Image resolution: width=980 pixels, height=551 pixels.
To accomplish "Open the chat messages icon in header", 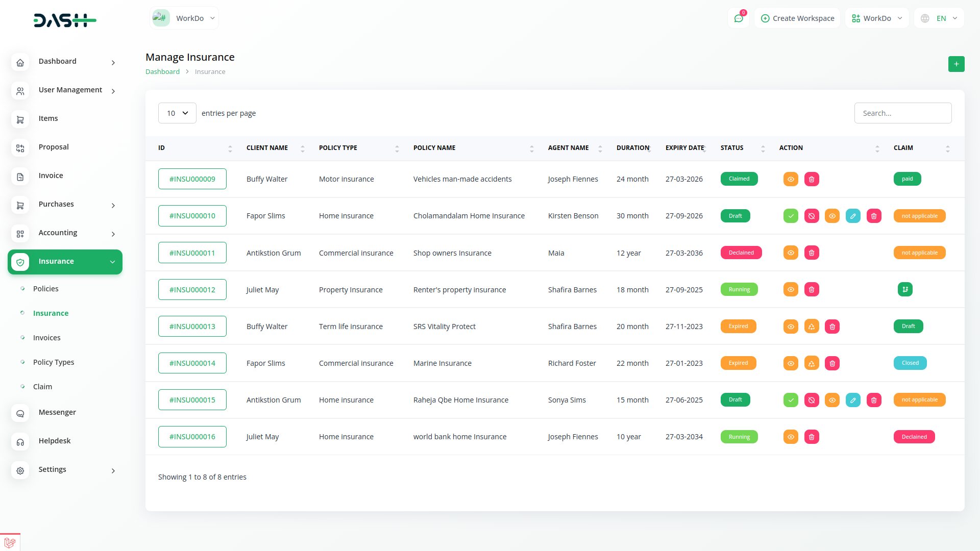I will click(738, 18).
